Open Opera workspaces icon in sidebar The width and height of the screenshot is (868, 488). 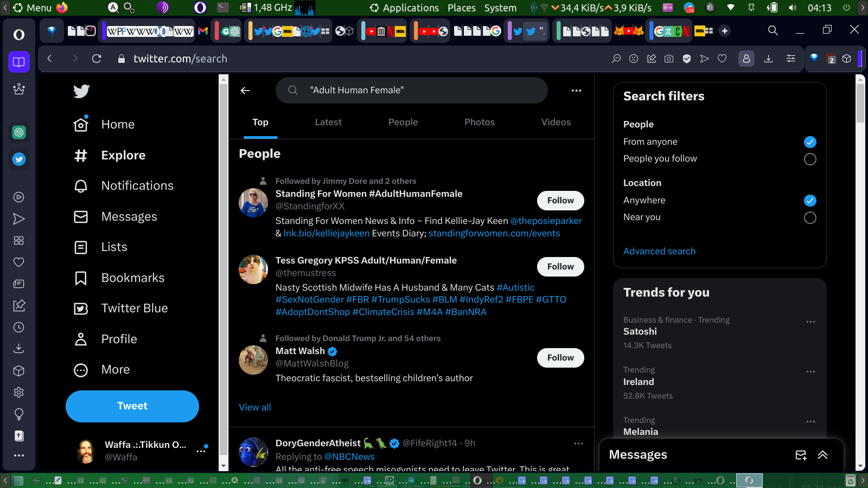pos(19,62)
